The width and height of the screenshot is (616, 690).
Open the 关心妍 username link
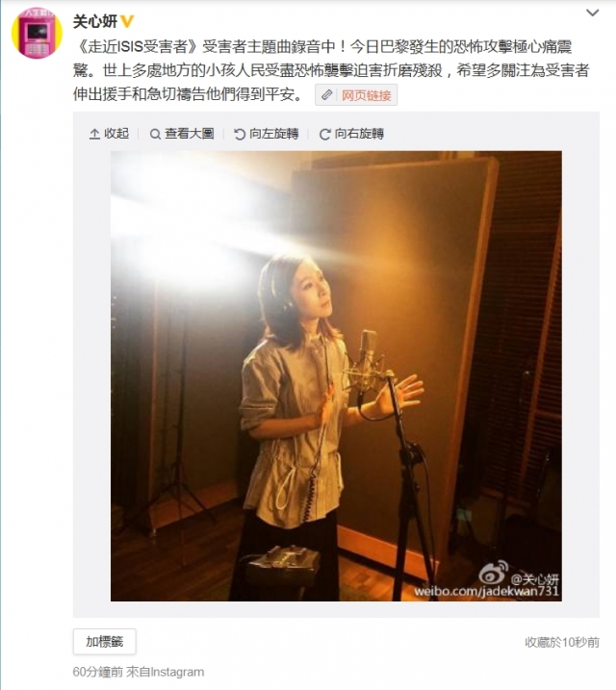95,21
